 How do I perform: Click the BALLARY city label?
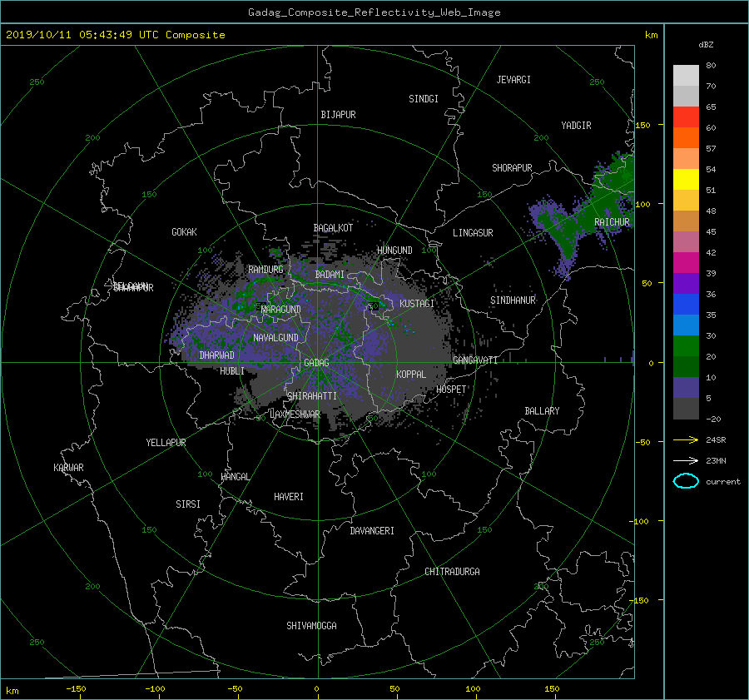tap(542, 411)
